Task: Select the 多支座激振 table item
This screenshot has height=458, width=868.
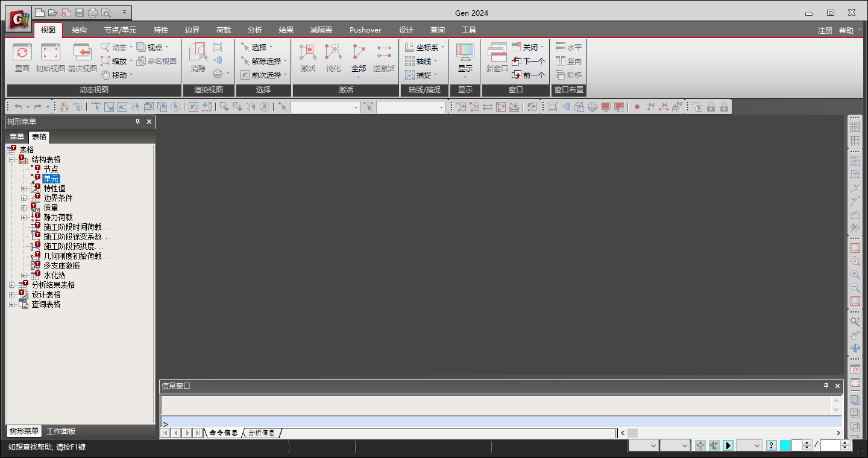Action: click(x=61, y=266)
